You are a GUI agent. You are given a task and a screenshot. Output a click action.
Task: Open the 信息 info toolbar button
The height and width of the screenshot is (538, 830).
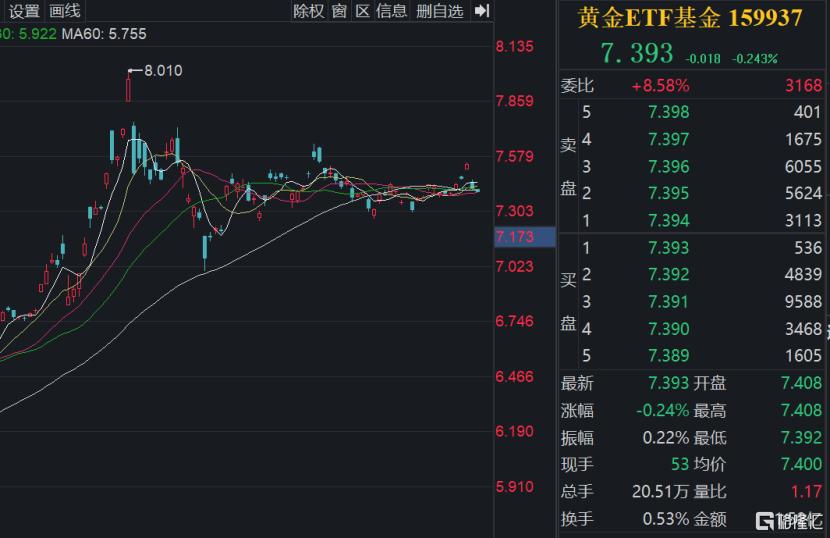click(392, 11)
